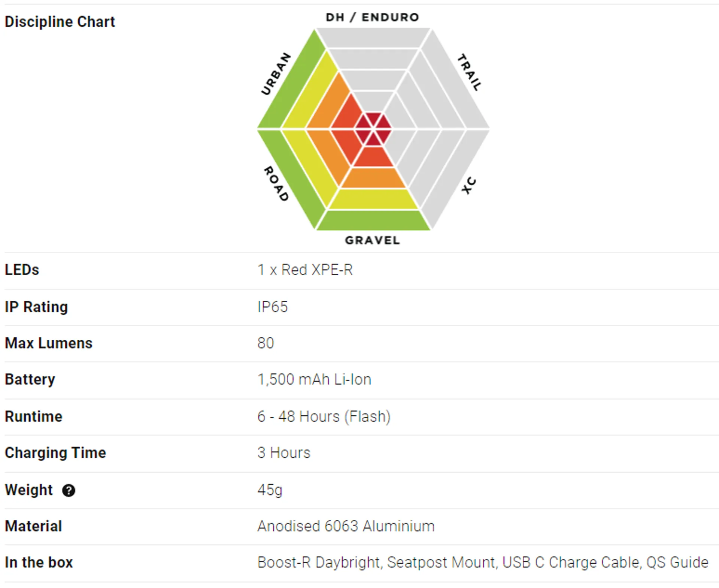Click the 1,500 mAh Li-Ion battery value

[x=314, y=379]
